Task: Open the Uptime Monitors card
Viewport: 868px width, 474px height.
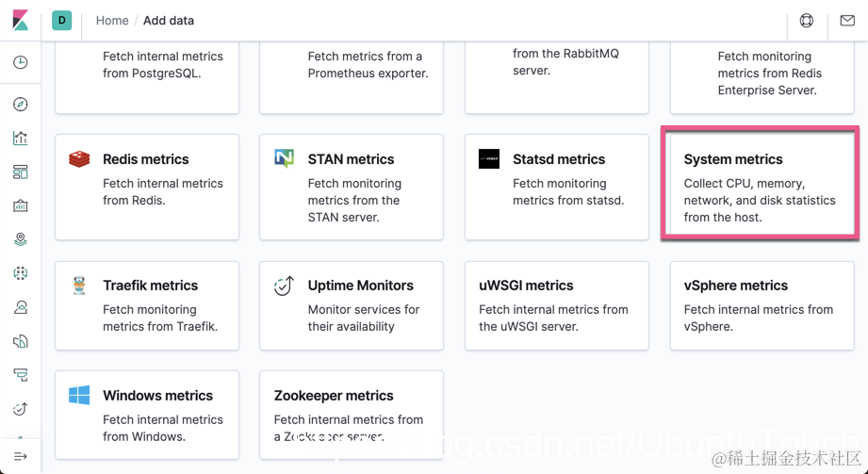Action: click(352, 305)
